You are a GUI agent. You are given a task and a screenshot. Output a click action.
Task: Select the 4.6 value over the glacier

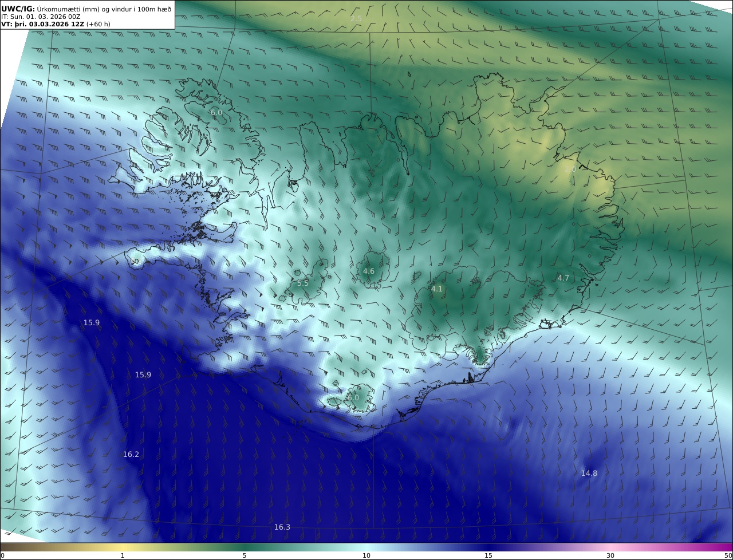point(369,271)
